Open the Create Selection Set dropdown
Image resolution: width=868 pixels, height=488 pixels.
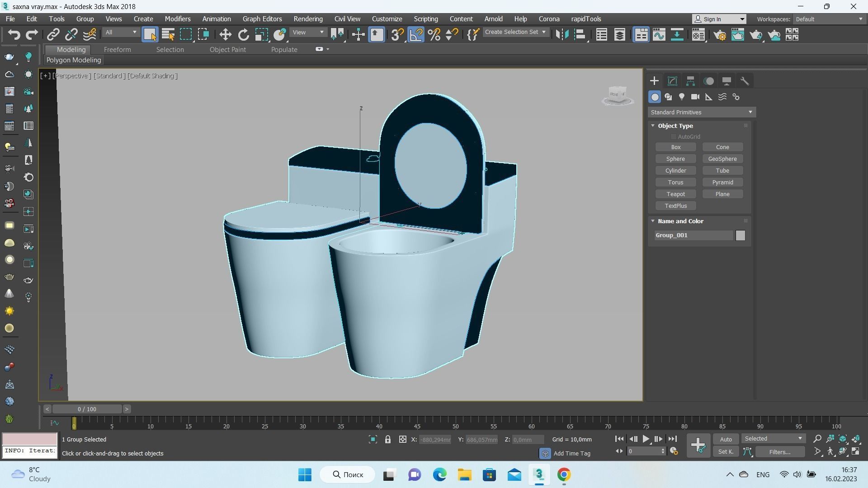pos(515,32)
